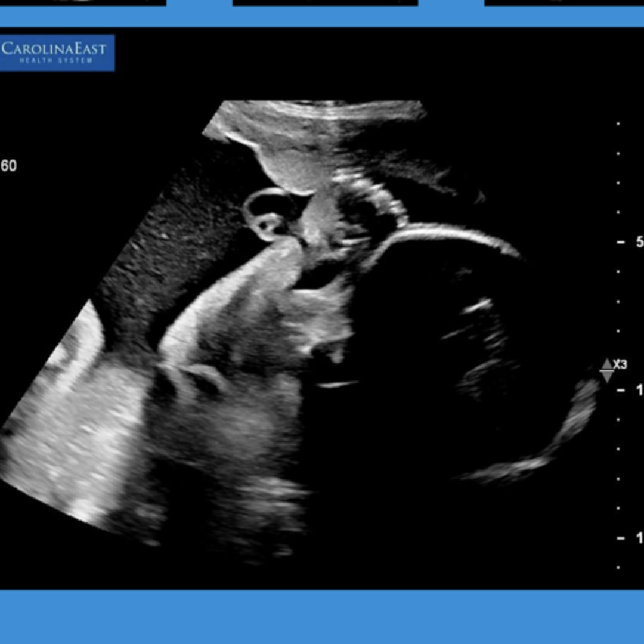The width and height of the screenshot is (644, 644).
Task: Open the top-left image thumbnail strip
Action: coord(82,3)
